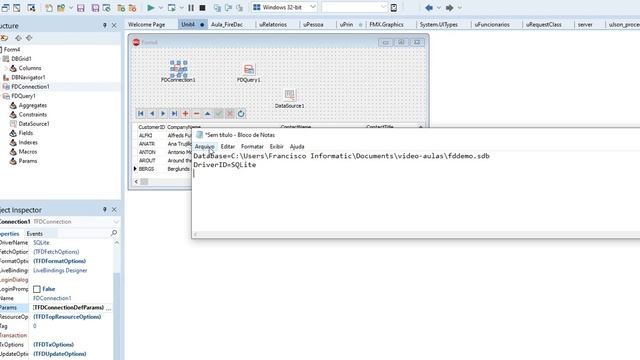Open the Formatar menu in Notepad

pyautogui.click(x=252, y=146)
